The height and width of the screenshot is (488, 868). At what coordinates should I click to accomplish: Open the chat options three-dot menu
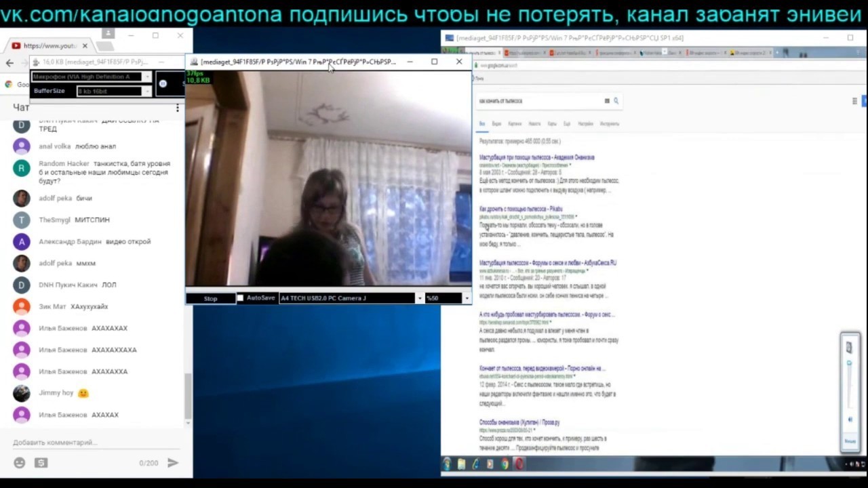(x=178, y=108)
